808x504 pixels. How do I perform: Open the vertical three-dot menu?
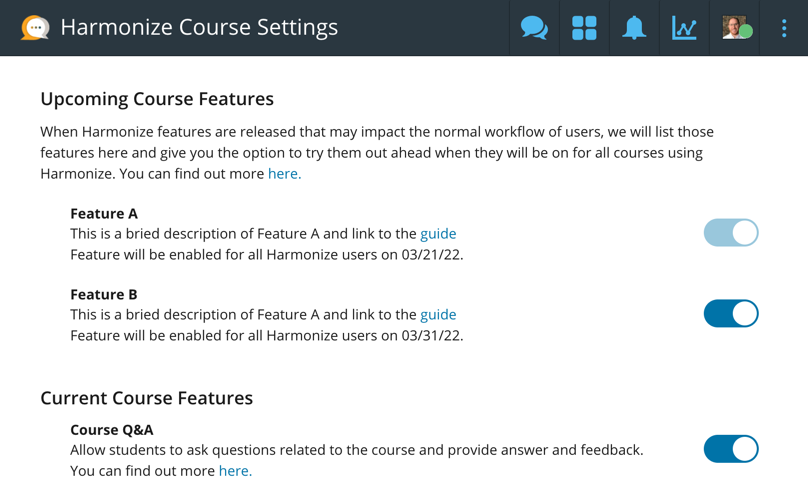pos(784,27)
